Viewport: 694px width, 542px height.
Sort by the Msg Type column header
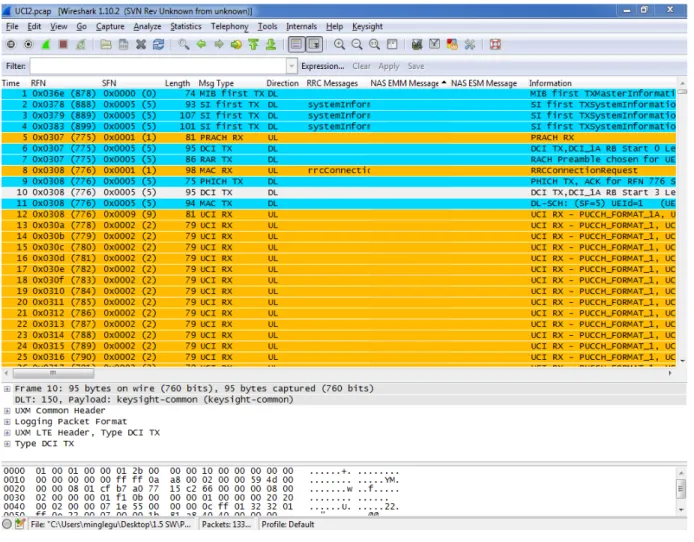pos(216,83)
